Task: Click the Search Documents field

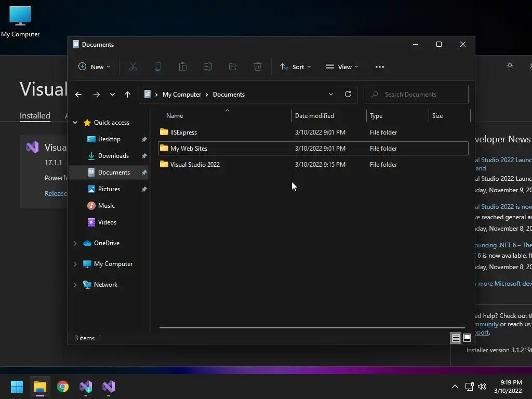Action: [x=416, y=95]
